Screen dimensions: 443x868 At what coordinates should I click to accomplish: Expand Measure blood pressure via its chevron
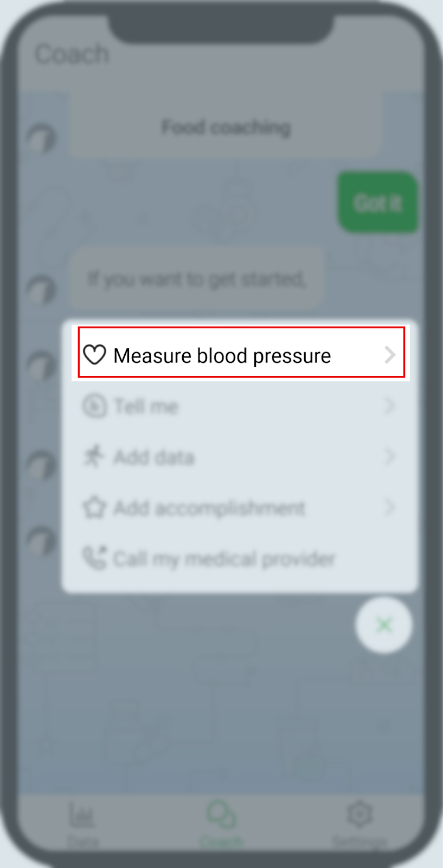[390, 355]
